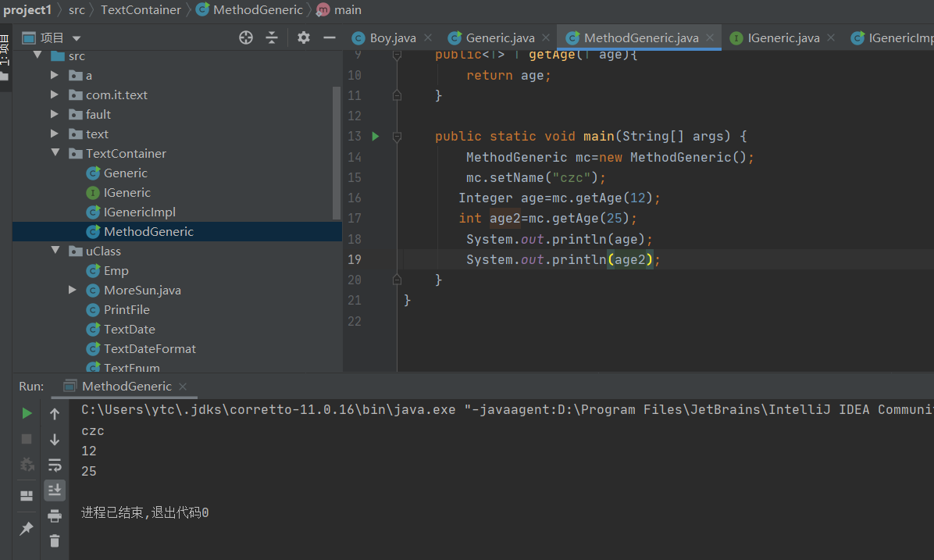Select PrintFile in the project tree
The height and width of the screenshot is (560, 934).
coord(127,310)
